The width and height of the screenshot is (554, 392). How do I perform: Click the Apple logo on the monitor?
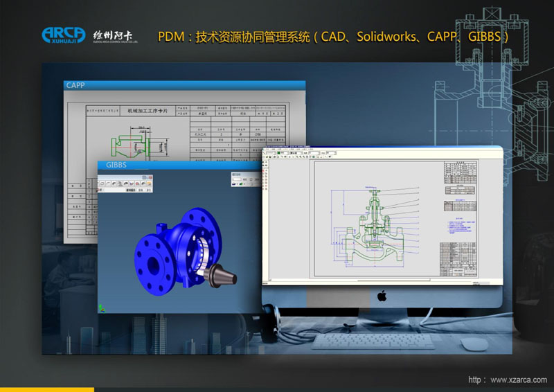380,296
